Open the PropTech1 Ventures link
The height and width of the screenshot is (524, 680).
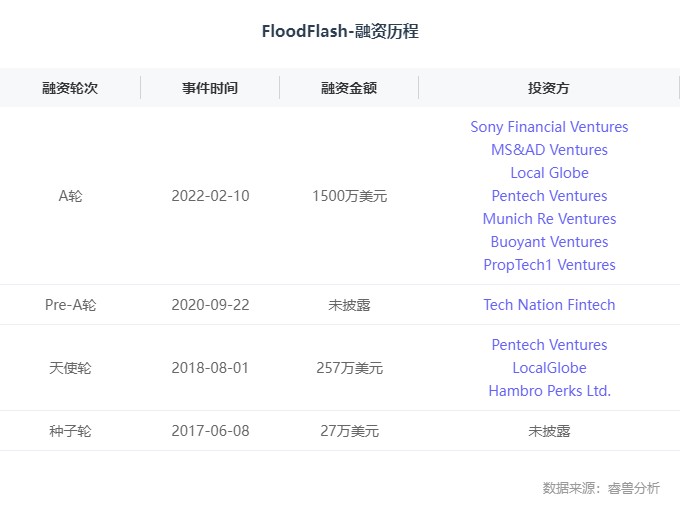[x=549, y=265]
